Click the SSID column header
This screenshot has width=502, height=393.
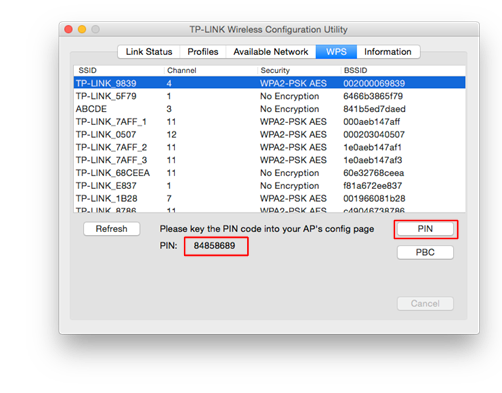(x=119, y=70)
